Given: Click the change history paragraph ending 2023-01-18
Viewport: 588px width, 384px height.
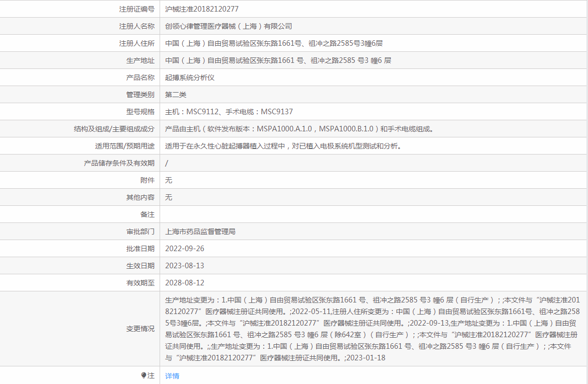Looking at the screenshot, I should (373, 329).
